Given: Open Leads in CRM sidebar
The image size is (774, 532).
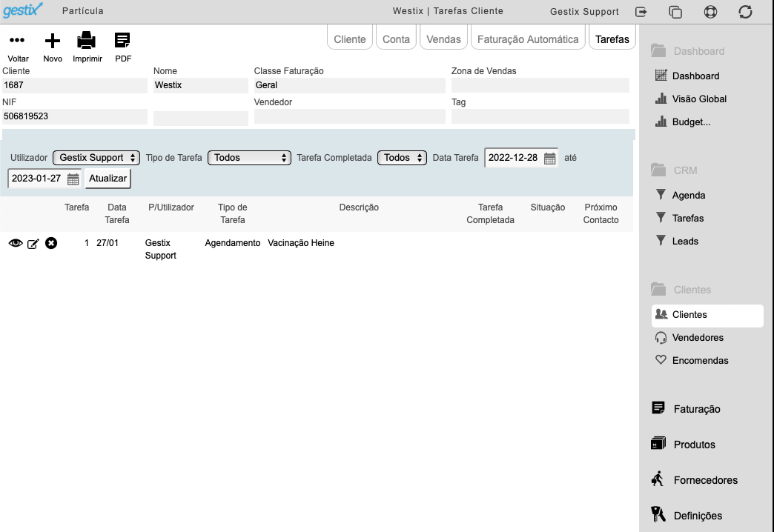Looking at the screenshot, I should coord(685,242).
